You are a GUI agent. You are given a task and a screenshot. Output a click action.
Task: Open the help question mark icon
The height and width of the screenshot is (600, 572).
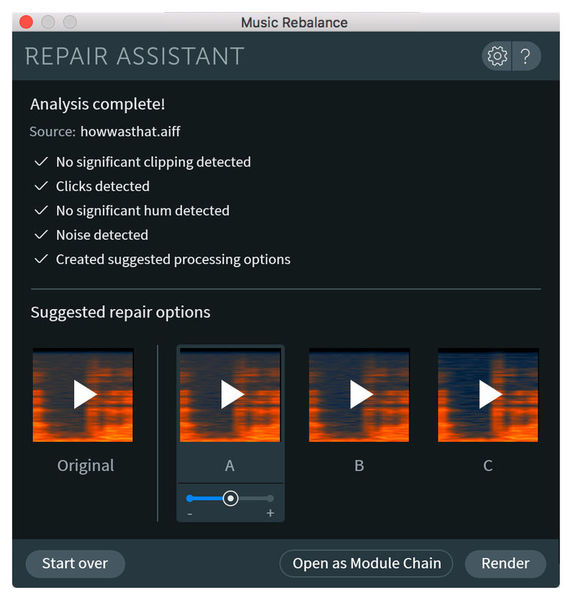click(526, 56)
